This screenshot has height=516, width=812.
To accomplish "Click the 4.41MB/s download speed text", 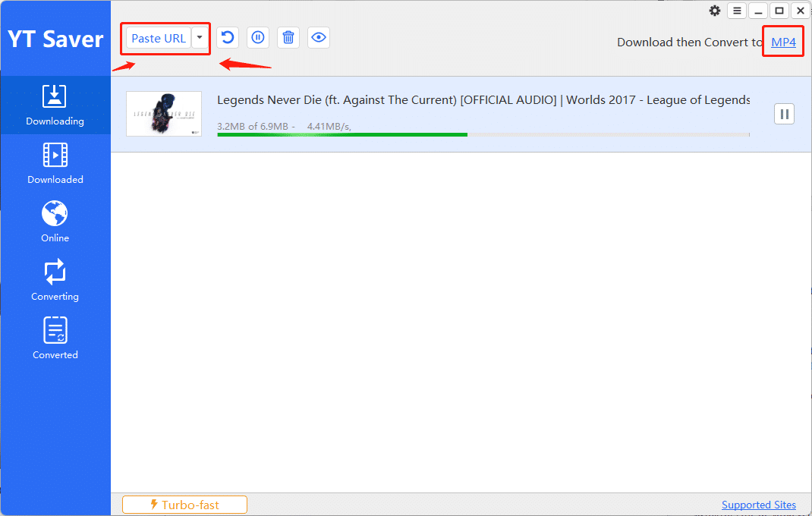I will [x=329, y=127].
